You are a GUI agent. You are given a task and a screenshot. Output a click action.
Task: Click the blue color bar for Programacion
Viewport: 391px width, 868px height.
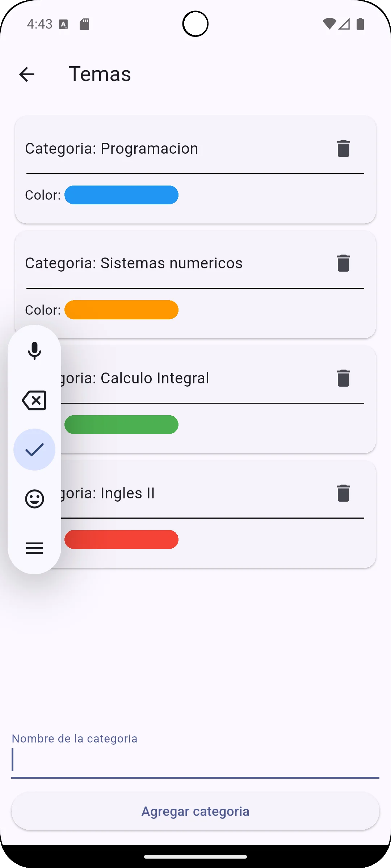click(121, 195)
